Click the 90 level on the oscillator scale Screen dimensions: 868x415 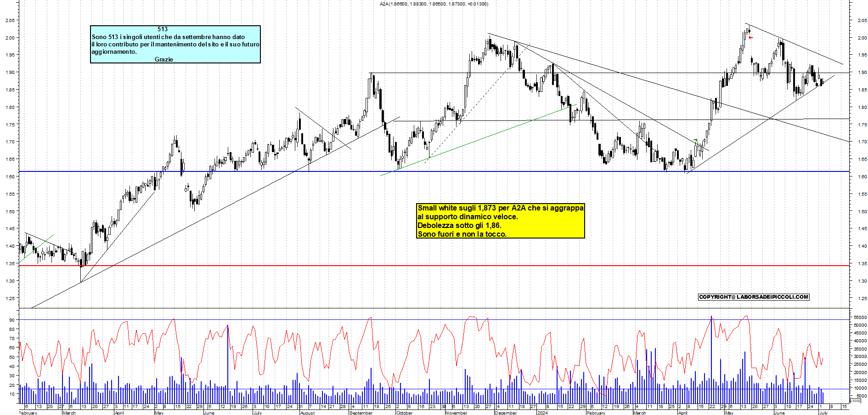coord(12,320)
